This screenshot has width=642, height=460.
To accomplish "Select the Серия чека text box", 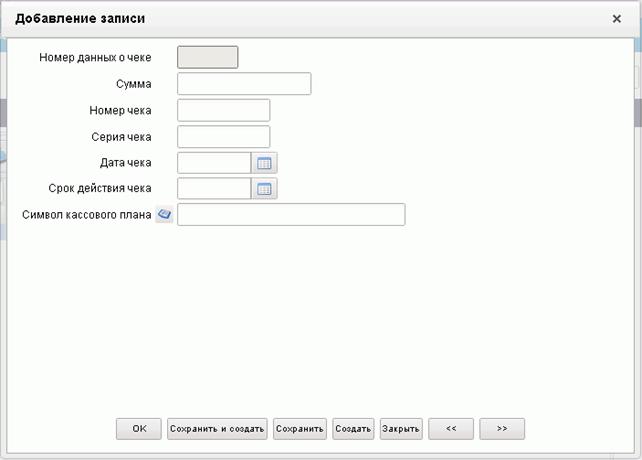I will (224, 136).
